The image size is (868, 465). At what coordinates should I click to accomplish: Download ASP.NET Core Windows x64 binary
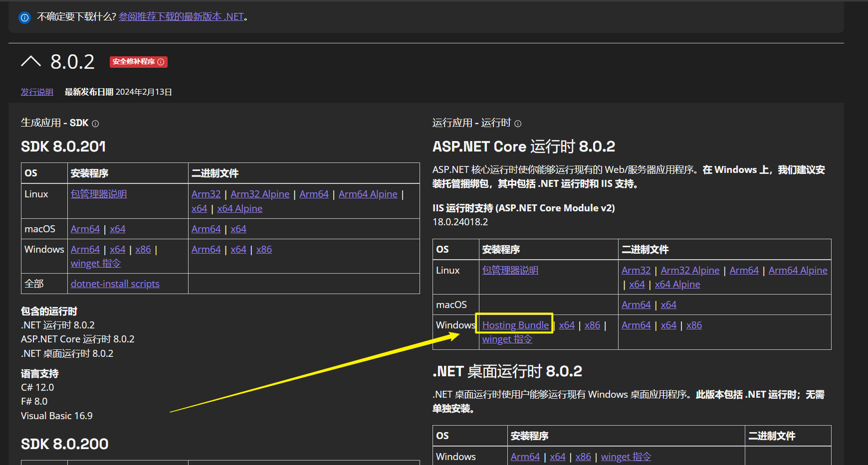point(668,325)
